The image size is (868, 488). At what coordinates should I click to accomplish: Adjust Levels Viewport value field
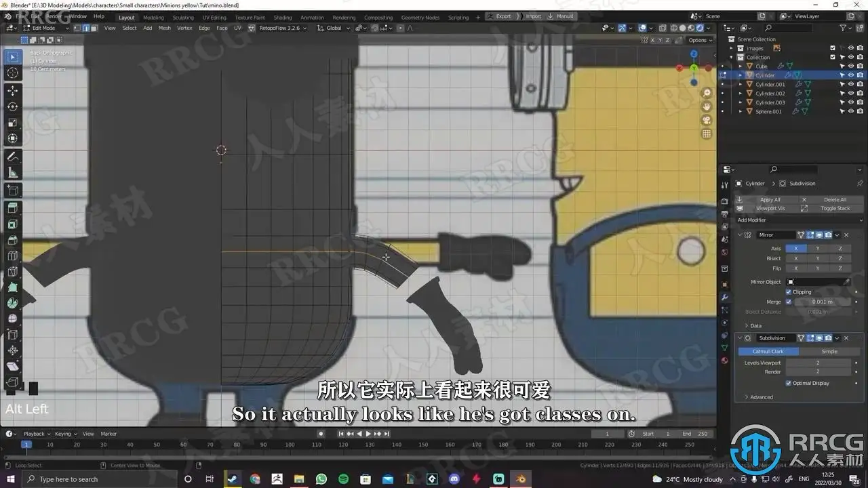tap(817, 363)
